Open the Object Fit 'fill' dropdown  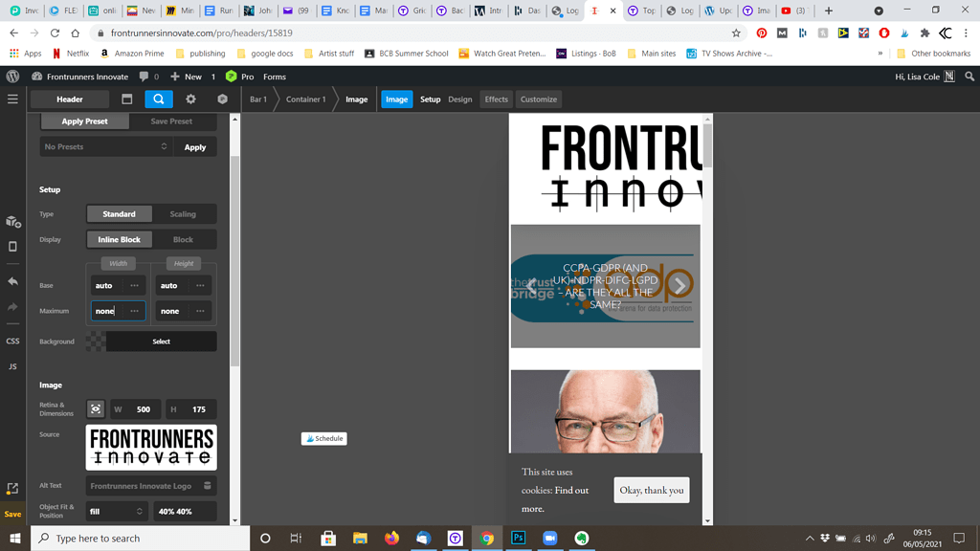[x=116, y=511]
